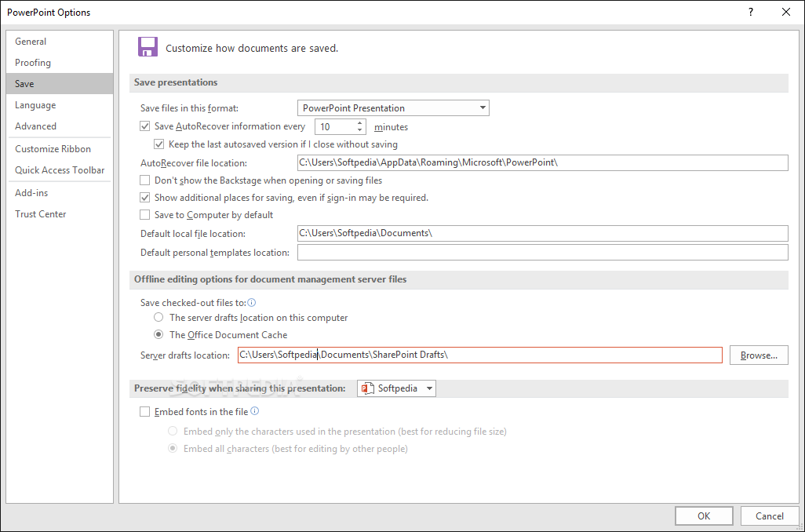Click the purple floppy disk save icon
This screenshot has width=805, height=532.
click(x=148, y=47)
